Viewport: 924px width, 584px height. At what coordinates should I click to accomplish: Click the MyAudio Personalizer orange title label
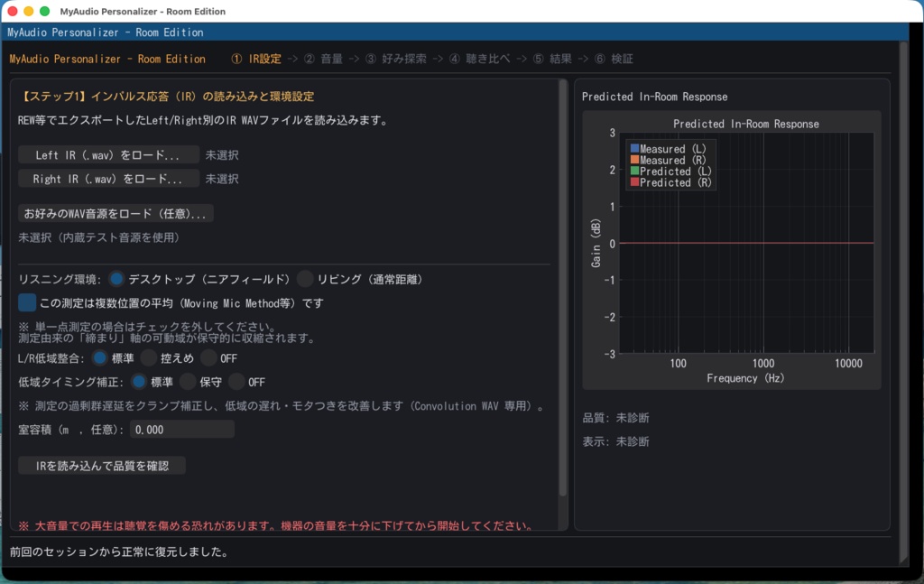point(107,59)
